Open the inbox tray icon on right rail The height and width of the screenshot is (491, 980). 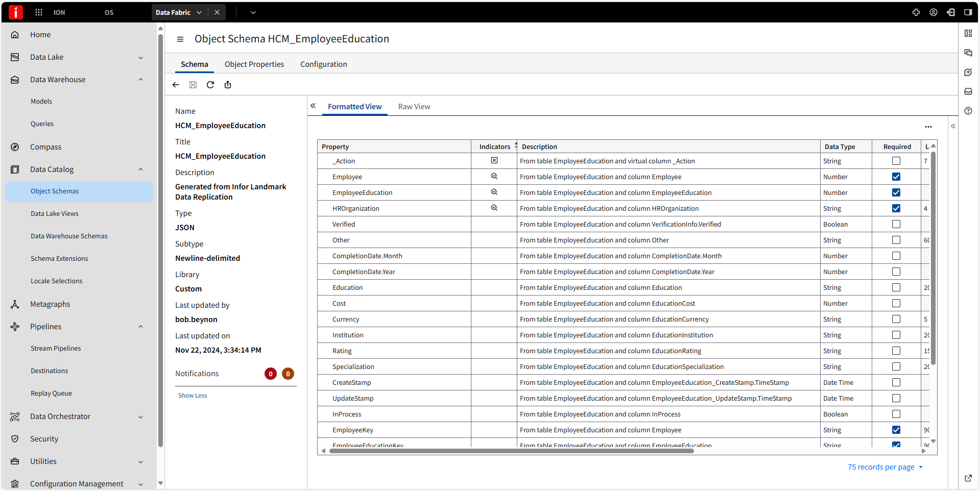968,91
